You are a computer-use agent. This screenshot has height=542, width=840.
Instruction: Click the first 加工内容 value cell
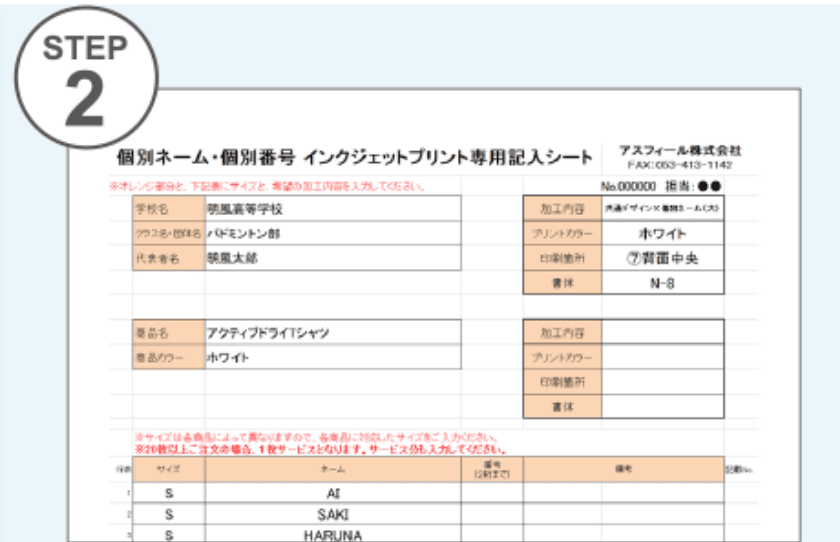pyautogui.click(x=661, y=209)
